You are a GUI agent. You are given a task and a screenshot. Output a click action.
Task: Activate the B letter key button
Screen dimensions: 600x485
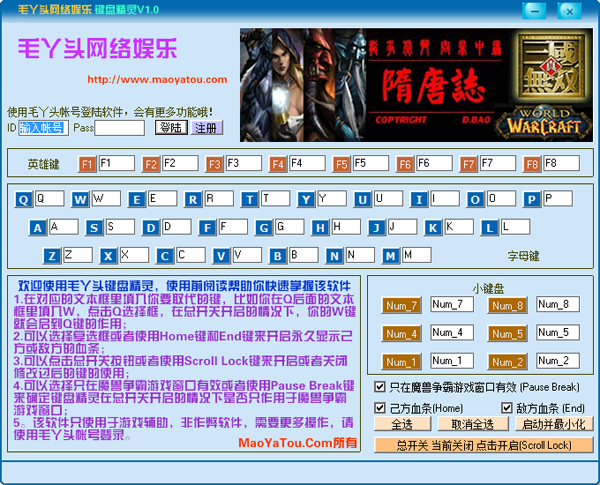point(278,256)
